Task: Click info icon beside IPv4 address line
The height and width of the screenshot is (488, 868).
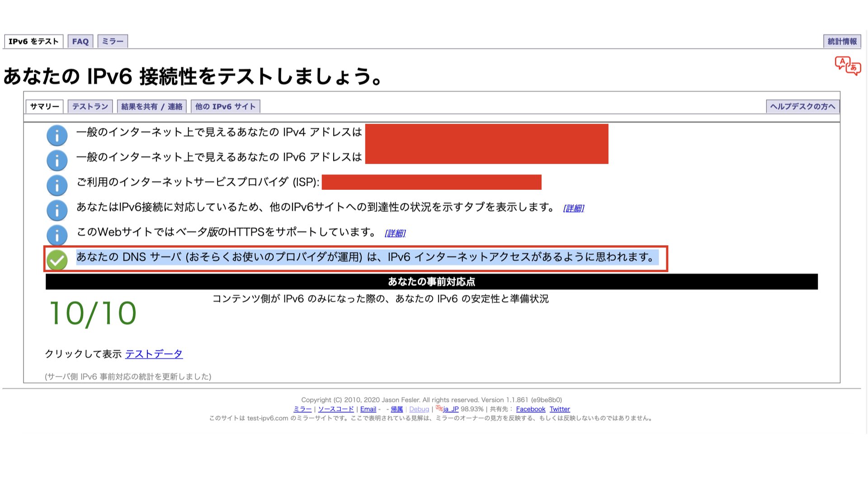Action: pyautogui.click(x=57, y=135)
